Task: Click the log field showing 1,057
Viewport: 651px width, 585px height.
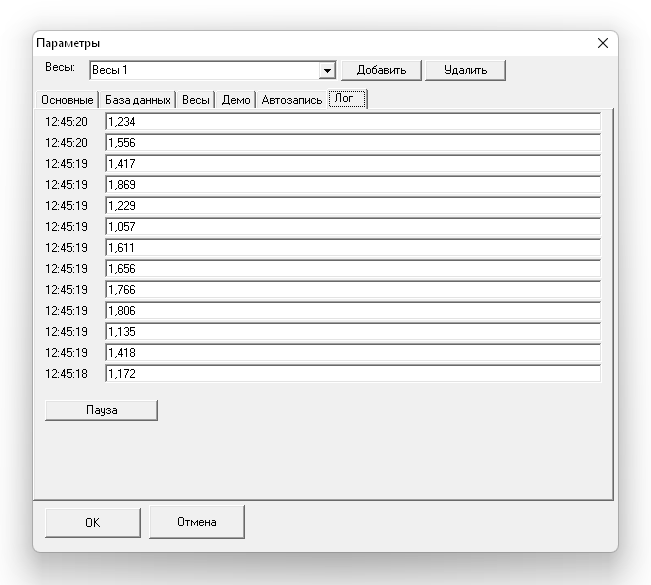Action: point(352,227)
